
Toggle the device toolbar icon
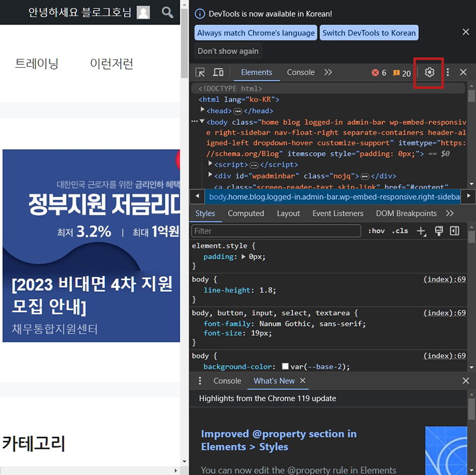[218, 72]
